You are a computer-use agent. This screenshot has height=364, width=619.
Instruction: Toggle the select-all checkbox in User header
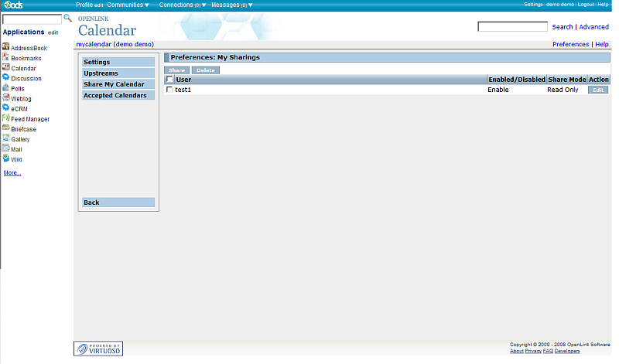pos(169,80)
